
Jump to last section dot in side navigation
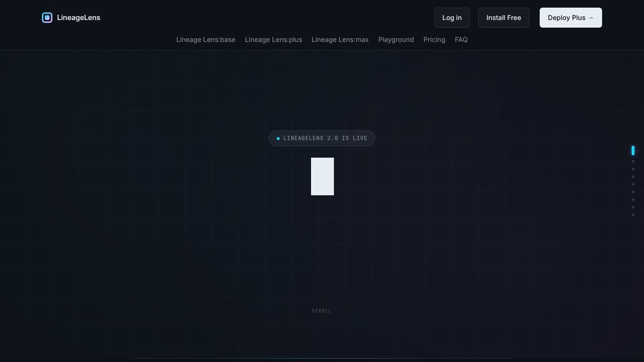tap(633, 215)
